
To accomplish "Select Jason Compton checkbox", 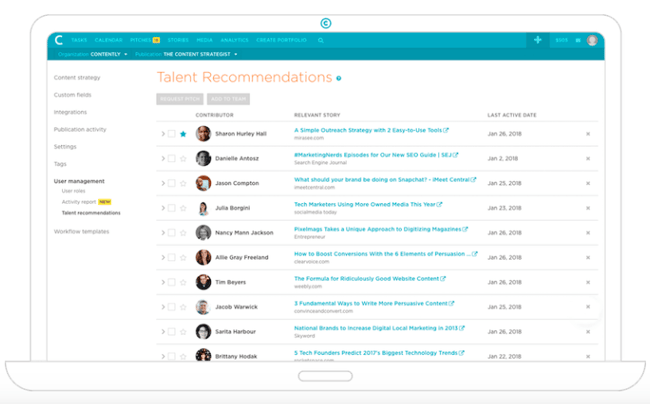I will pyautogui.click(x=171, y=183).
